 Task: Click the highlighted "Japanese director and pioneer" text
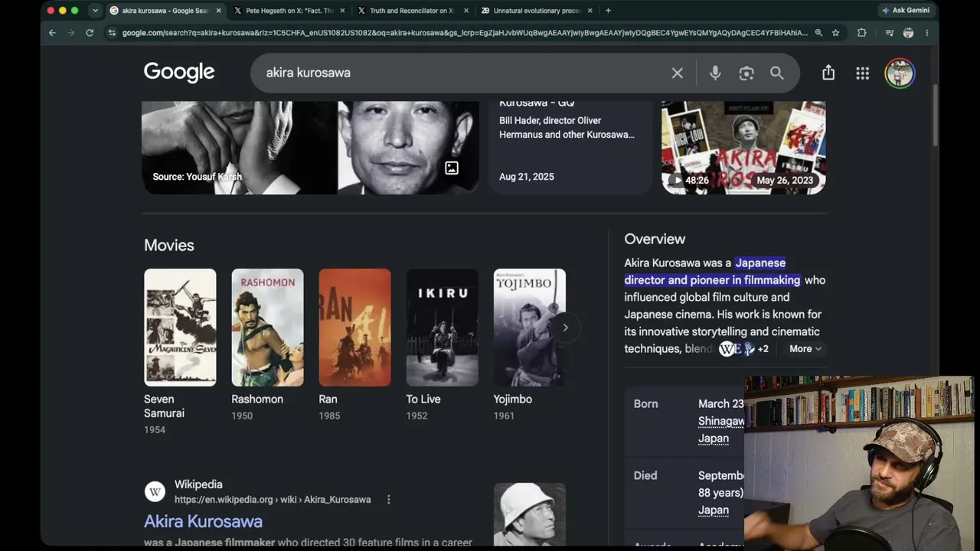[x=712, y=272]
